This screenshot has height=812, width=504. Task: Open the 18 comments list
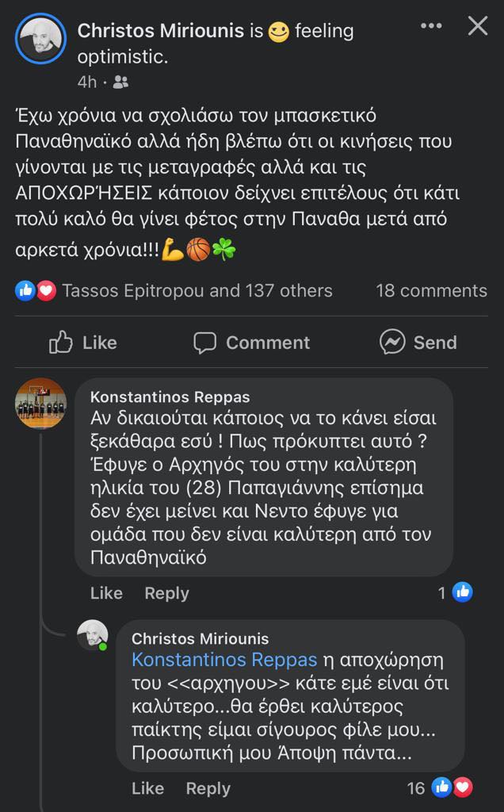click(431, 291)
